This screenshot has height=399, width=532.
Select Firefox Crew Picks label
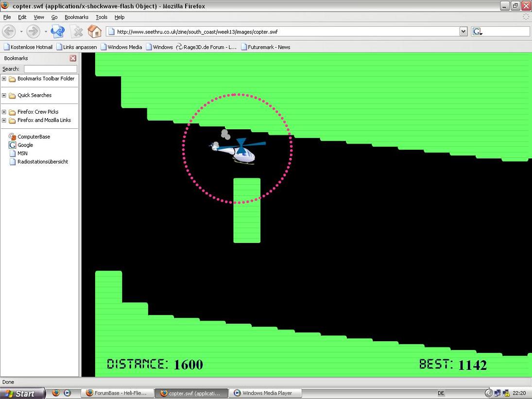pyautogui.click(x=38, y=112)
